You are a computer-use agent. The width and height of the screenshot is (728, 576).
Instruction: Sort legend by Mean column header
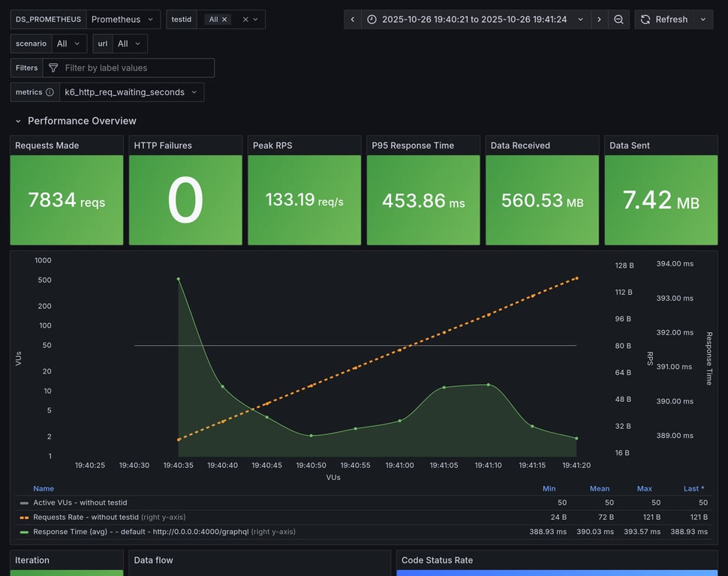599,488
